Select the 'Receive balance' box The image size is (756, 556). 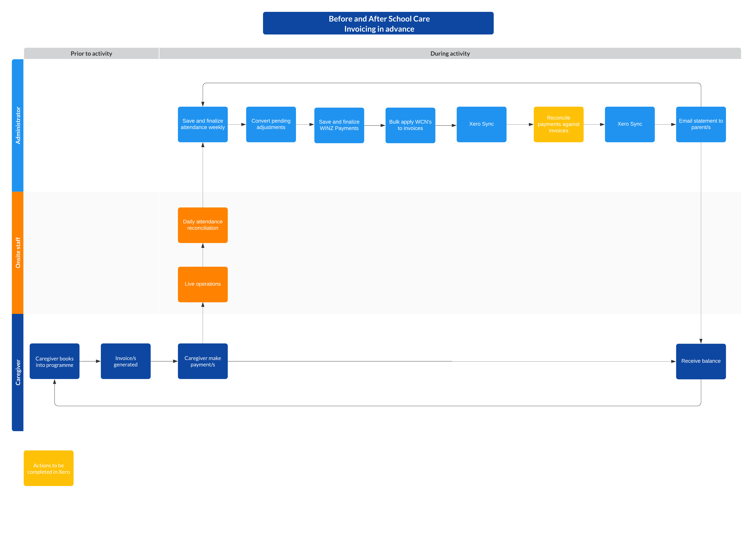click(x=701, y=361)
